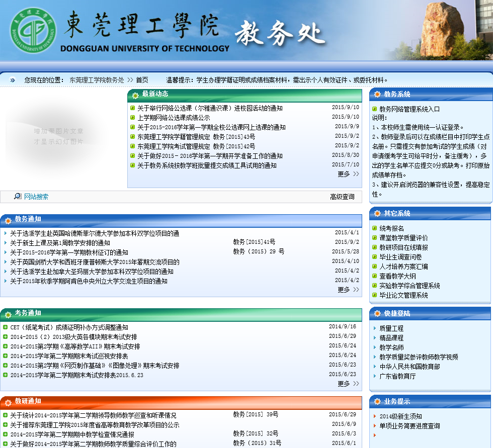This screenshot has height=448, width=493.
Task: Open 关于举行网络公选课进校园活动的通知
Action: pos(210,108)
